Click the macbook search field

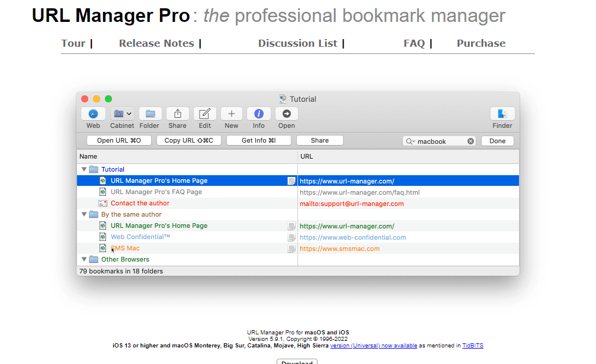439,141
